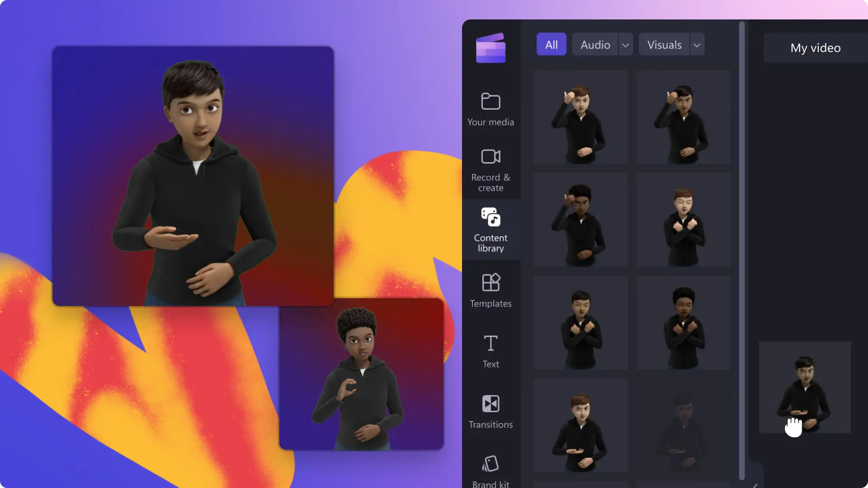868x488 pixels.
Task: Open the Your media panel
Action: [x=490, y=108]
